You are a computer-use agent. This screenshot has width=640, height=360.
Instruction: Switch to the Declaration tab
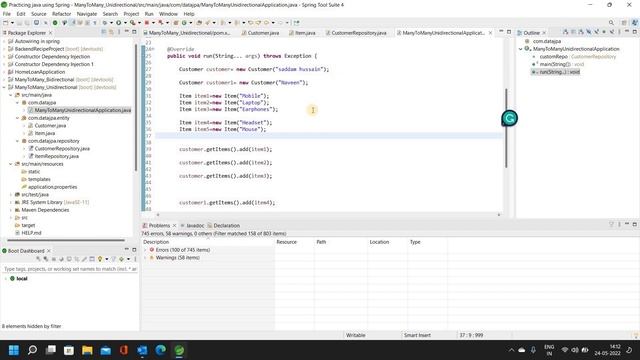click(x=224, y=226)
